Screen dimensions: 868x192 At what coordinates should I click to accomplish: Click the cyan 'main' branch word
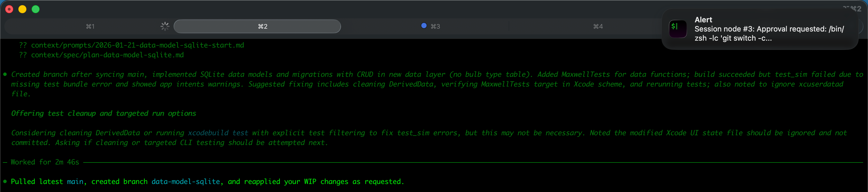75,182
